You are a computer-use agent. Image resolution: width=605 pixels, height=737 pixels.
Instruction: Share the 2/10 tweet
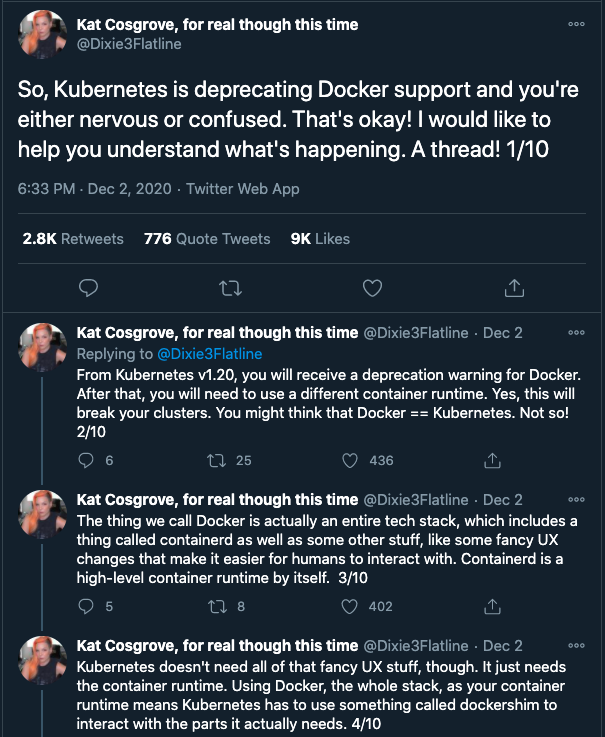pos(492,460)
